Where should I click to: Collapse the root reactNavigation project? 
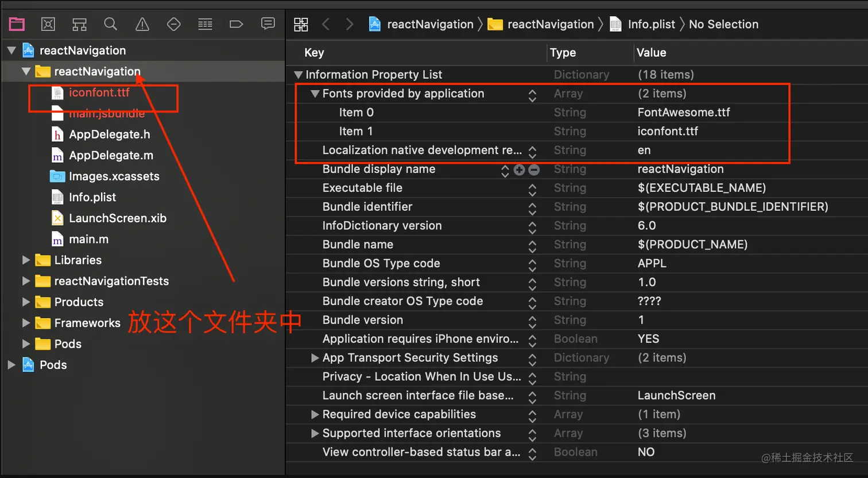tap(11, 51)
